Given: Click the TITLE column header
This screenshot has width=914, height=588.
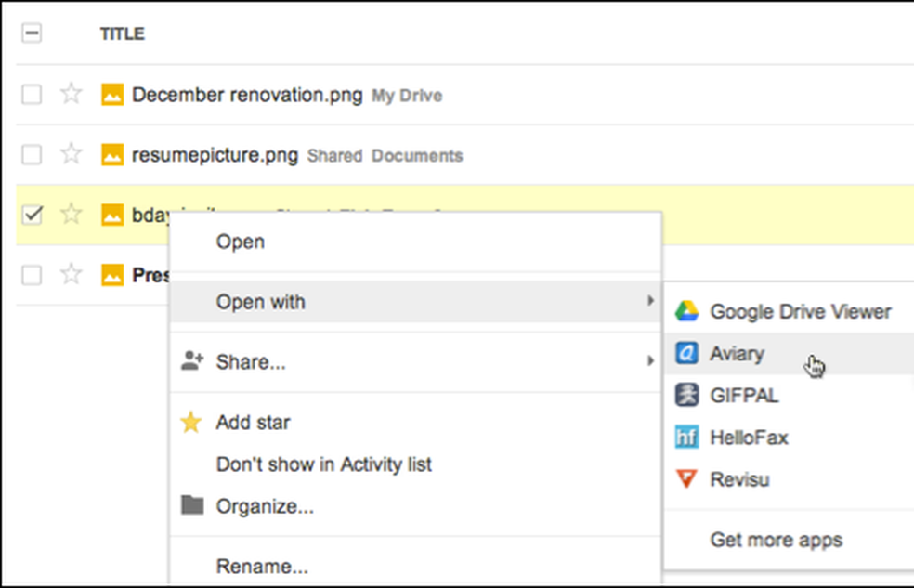Looking at the screenshot, I should point(122,33).
